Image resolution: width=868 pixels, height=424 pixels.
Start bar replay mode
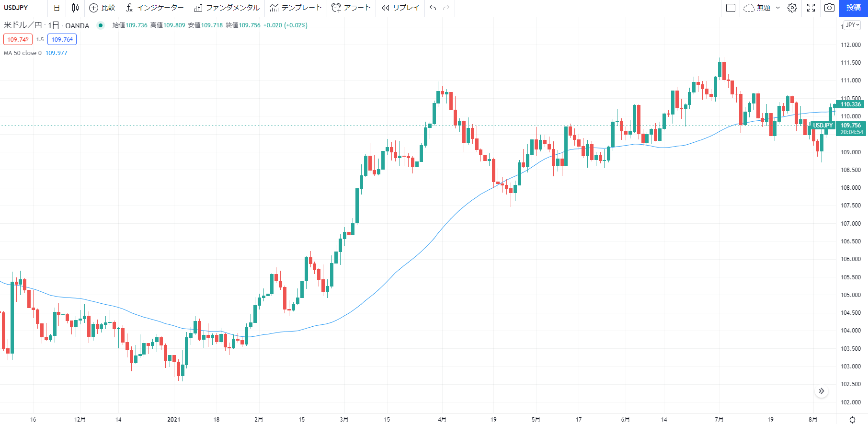[400, 8]
